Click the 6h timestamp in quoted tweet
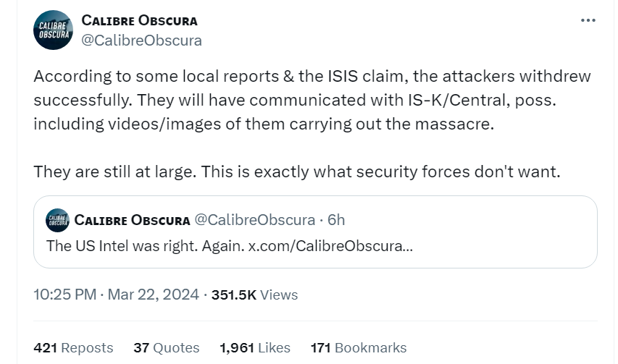618x364 pixels. click(336, 220)
